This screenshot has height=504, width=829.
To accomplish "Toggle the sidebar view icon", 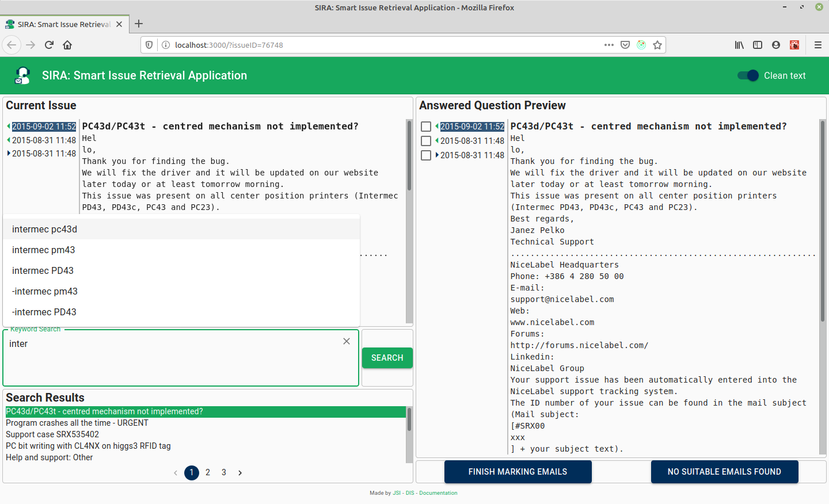I will coord(758,45).
